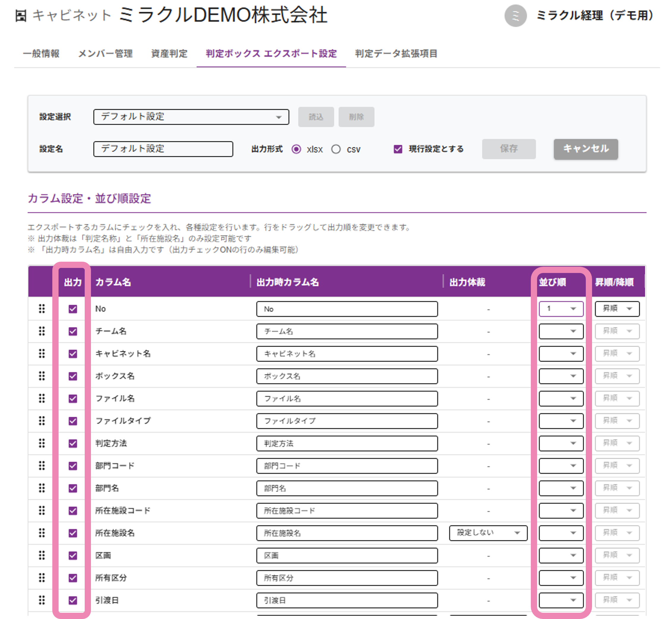672x619 pixels.
Task: Open sort order dropdown for ファイル名 row
Action: tap(561, 399)
